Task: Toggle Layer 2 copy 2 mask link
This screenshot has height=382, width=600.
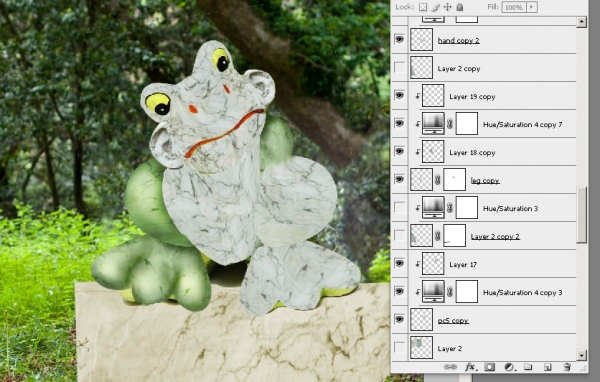Action: (x=438, y=235)
